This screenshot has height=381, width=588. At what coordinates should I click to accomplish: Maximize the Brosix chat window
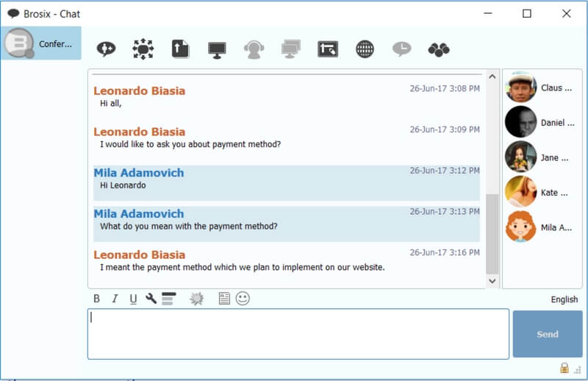pyautogui.click(x=527, y=13)
